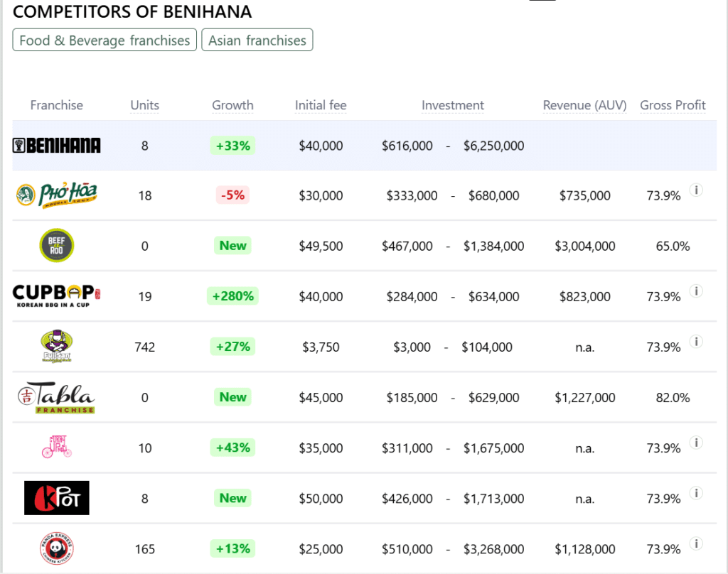This screenshot has width=728, height=574.
Task: Click info icon in Panda Express row
Action: click(x=696, y=543)
